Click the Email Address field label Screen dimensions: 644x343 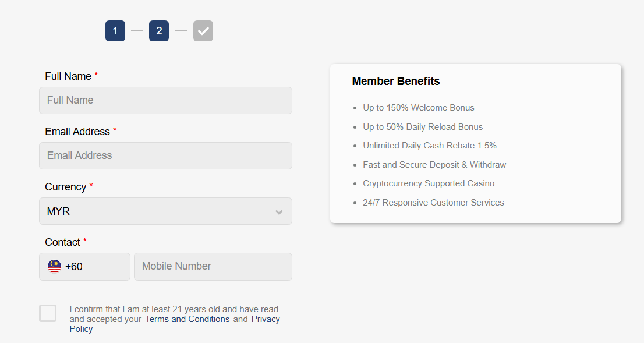77,132
